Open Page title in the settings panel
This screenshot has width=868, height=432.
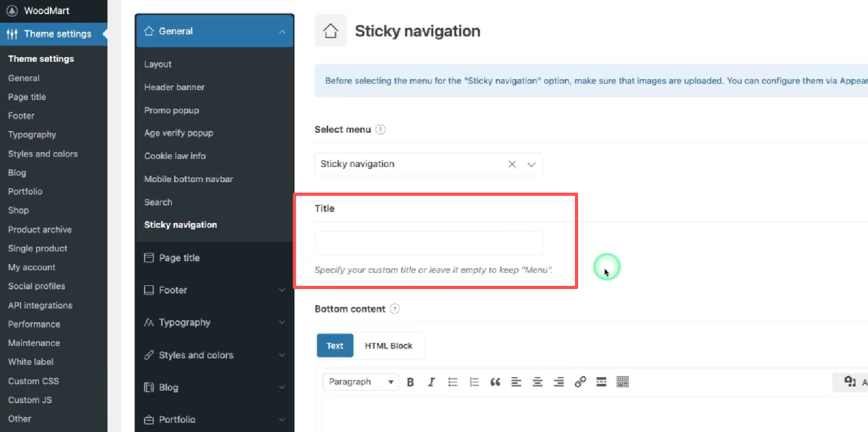coord(215,258)
